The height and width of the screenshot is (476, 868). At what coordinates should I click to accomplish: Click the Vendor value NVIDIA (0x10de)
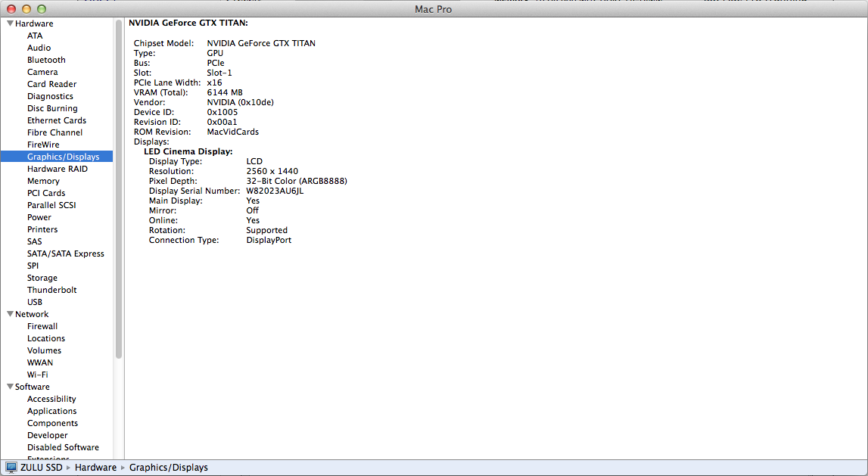(240, 102)
